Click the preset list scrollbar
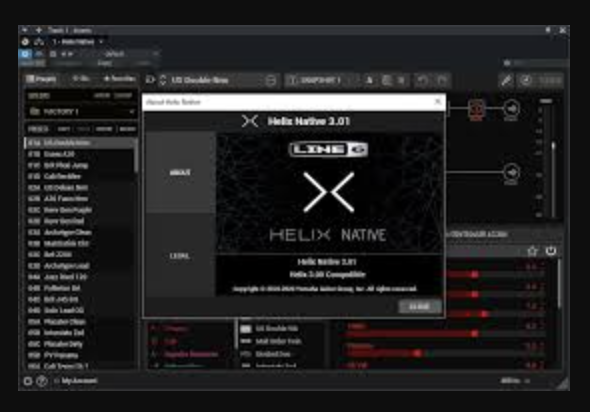This screenshot has width=590, height=412. (x=136, y=156)
